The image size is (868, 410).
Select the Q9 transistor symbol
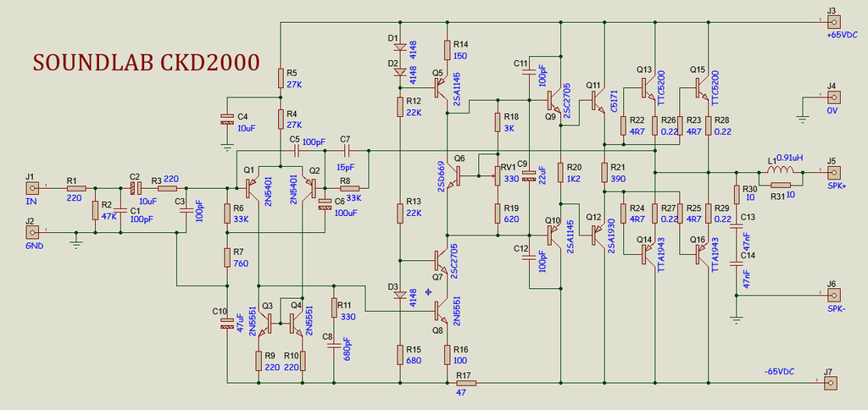click(x=554, y=100)
